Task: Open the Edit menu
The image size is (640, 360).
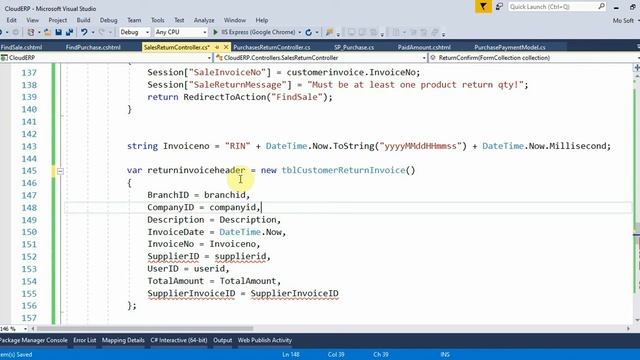Action: pyautogui.click(x=11, y=20)
